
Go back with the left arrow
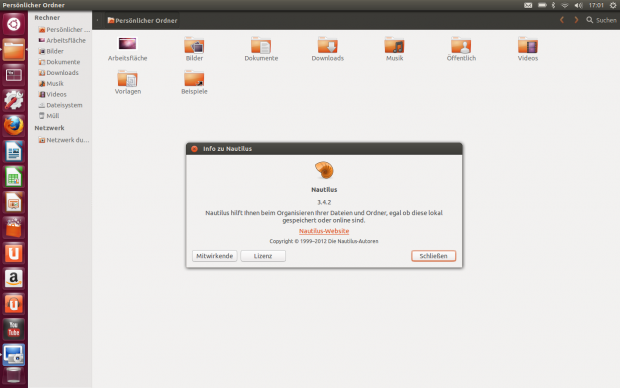(562, 20)
